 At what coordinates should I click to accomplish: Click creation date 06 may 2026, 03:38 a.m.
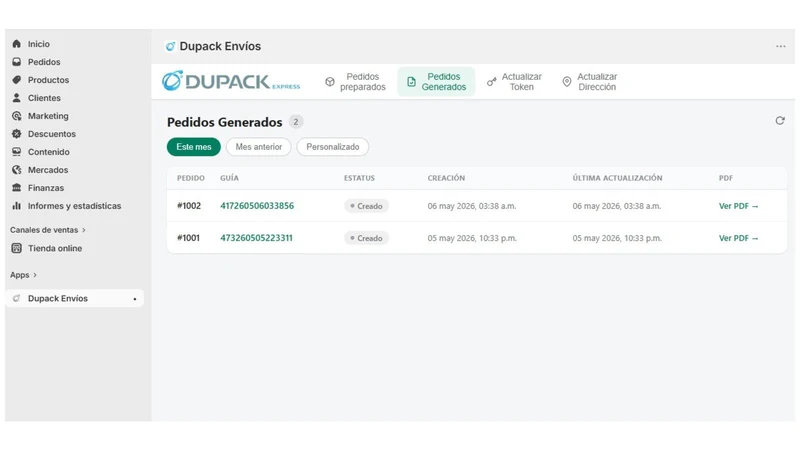[472, 206]
